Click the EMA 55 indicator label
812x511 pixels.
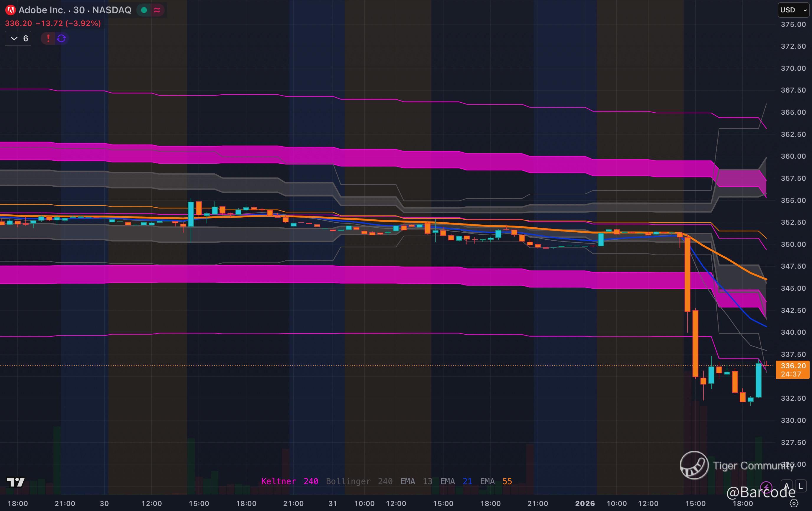point(496,481)
